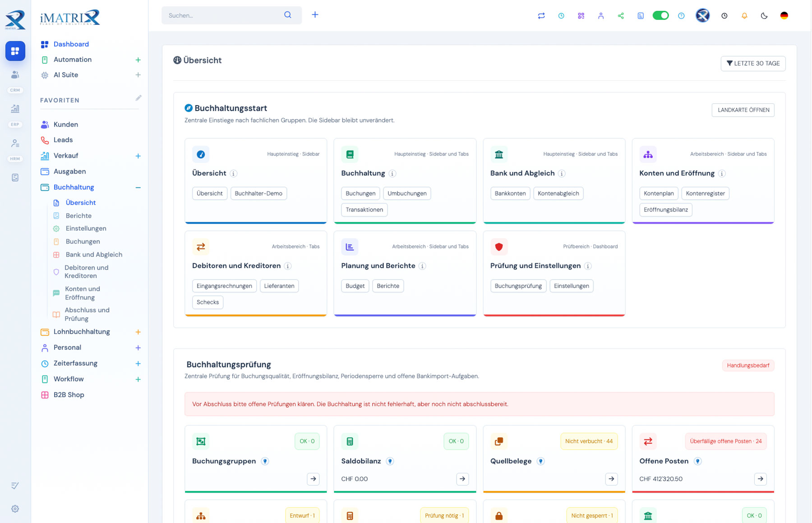Select Bank und Abgleich in sidebar submenu
The height and width of the screenshot is (523, 812).
(94, 255)
